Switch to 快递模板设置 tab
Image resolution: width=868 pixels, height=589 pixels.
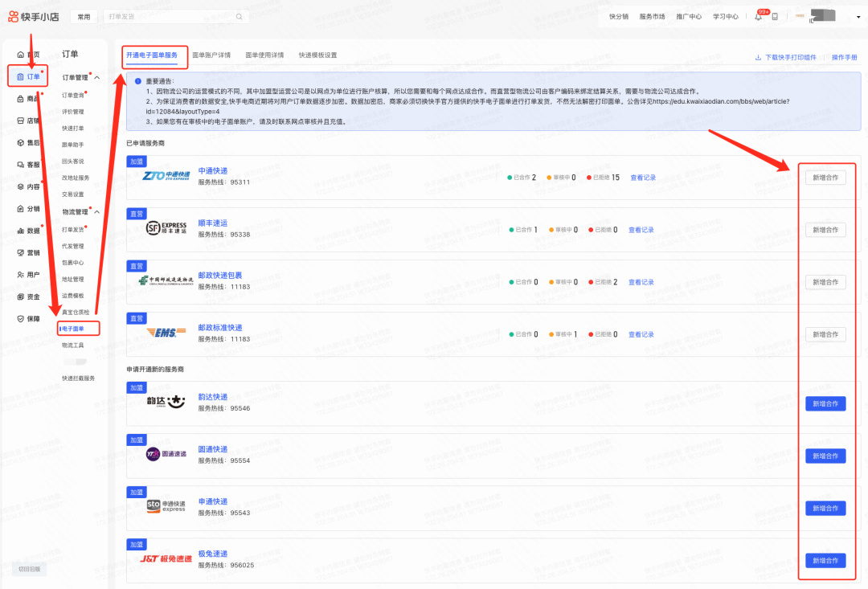(x=317, y=55)
